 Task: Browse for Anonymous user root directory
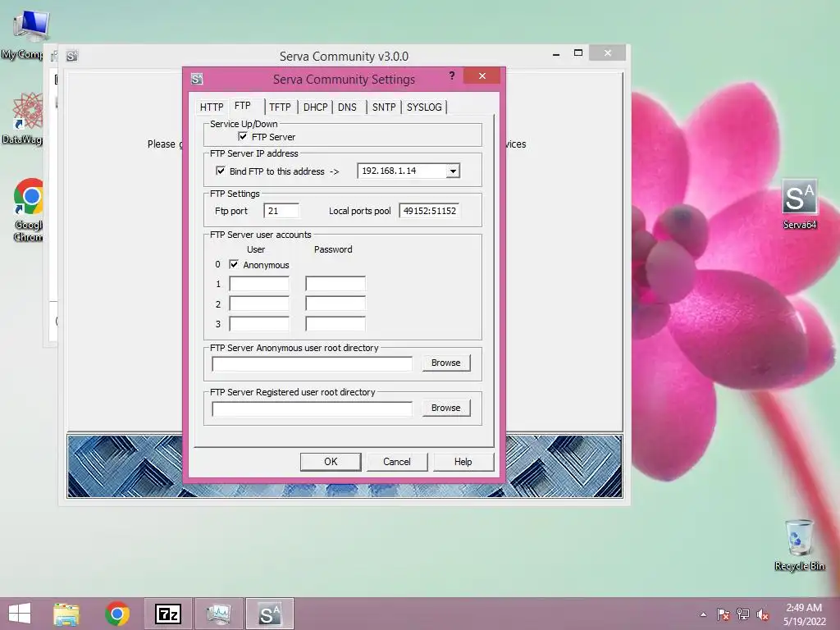pos(445,363)
